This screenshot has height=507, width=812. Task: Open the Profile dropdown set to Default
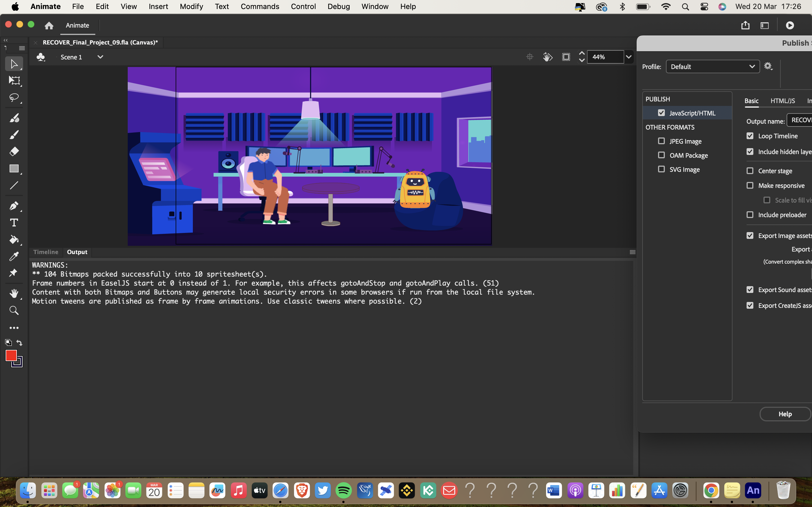click(712, 66)
